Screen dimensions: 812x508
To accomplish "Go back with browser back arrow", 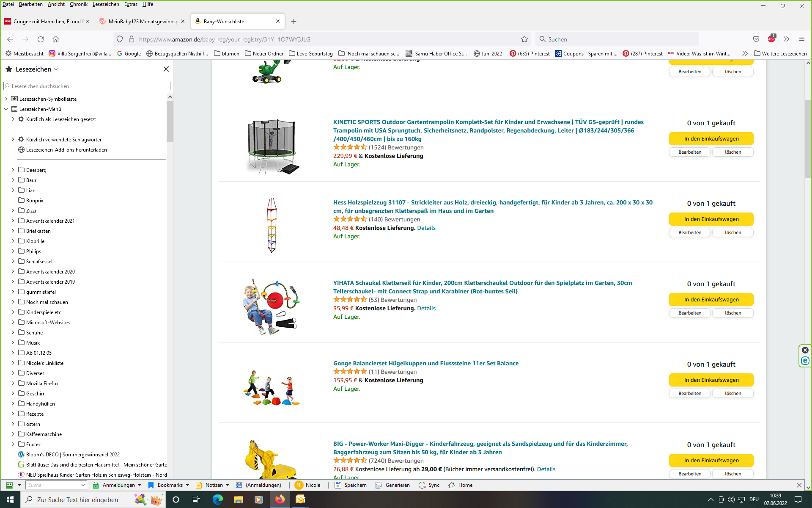I will 10,39.
